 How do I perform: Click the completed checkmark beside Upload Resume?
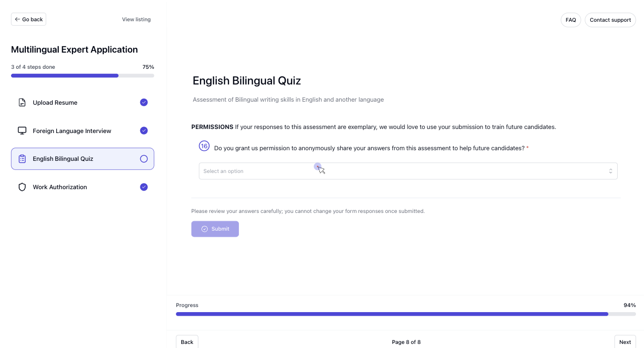click(144, 102)
